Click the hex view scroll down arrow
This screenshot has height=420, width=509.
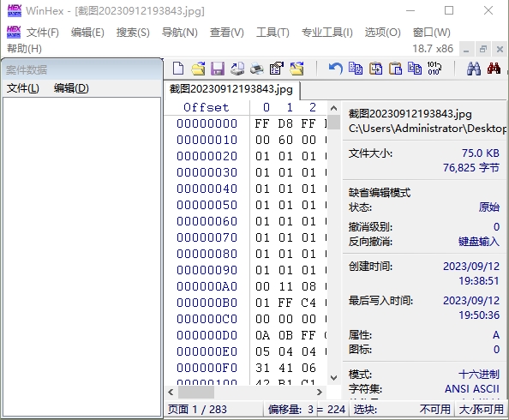(x=333, y=378)
